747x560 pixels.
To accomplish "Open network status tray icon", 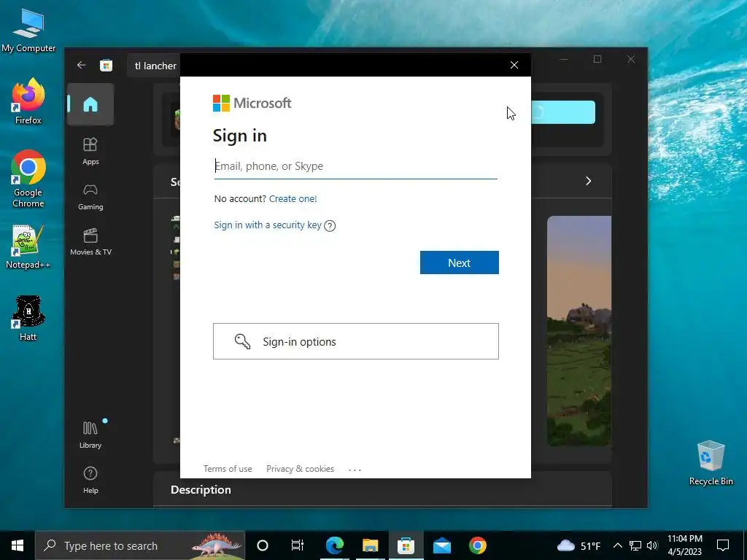I will click(x=635, y=545).
